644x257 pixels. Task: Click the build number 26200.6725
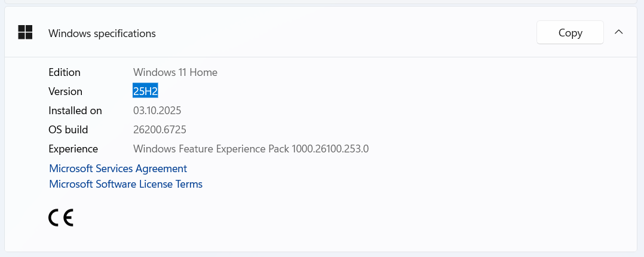(x=164, y=130)
